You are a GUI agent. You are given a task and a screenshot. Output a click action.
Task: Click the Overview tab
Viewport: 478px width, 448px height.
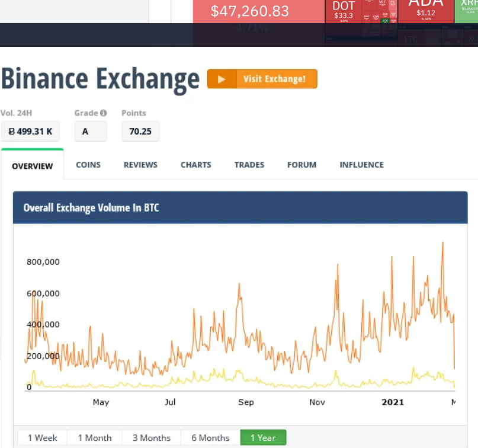[33, 165]
